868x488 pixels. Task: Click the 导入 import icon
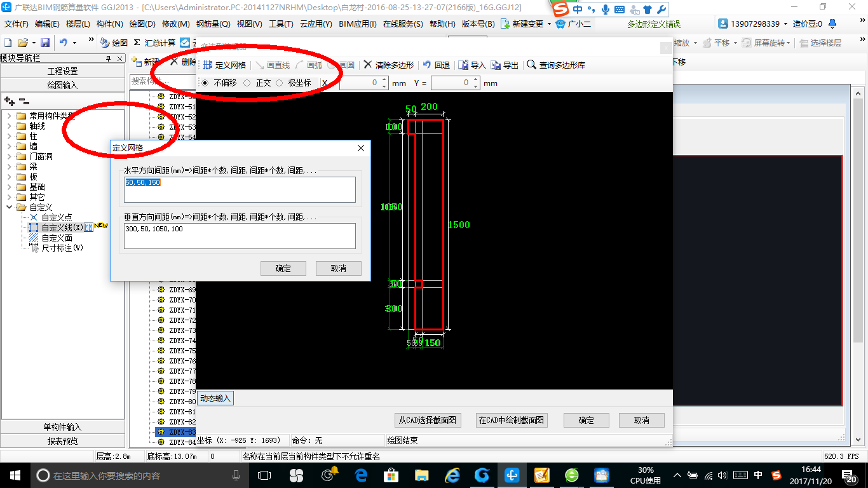coord(472,65)
